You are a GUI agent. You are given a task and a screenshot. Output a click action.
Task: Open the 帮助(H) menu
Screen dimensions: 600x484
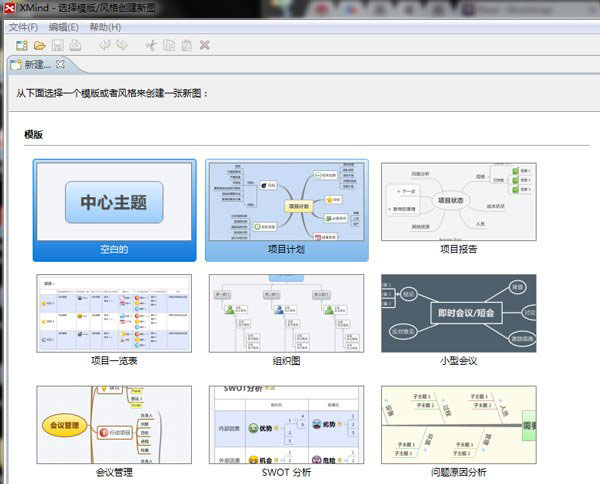(105, 27)
